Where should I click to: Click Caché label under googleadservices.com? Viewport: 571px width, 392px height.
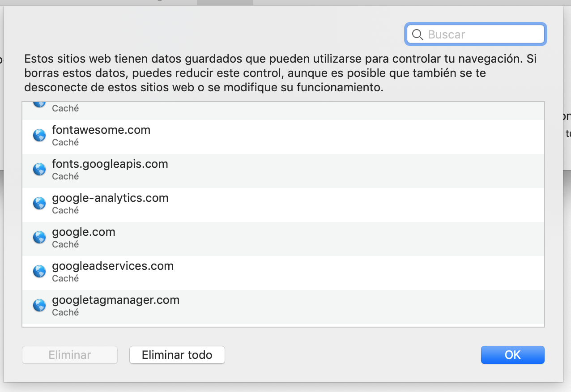pos(65,278)
